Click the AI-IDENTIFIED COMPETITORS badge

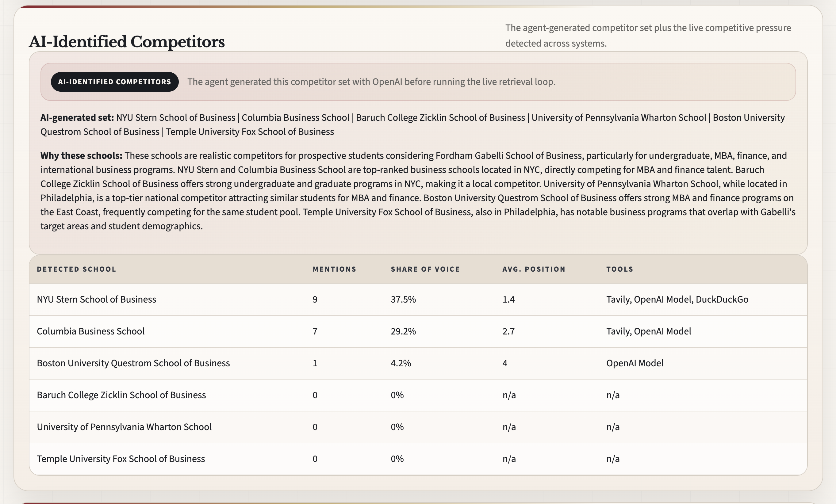[114, 82]
